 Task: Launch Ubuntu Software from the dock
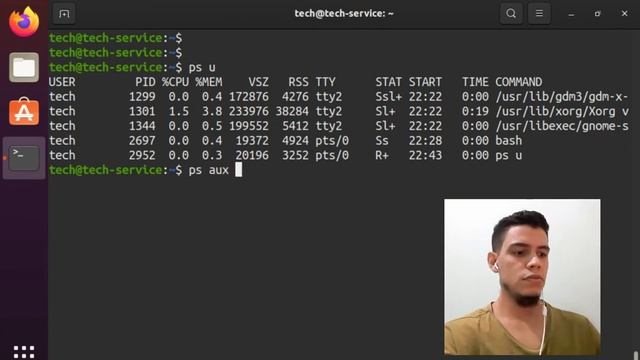[24, 111]
